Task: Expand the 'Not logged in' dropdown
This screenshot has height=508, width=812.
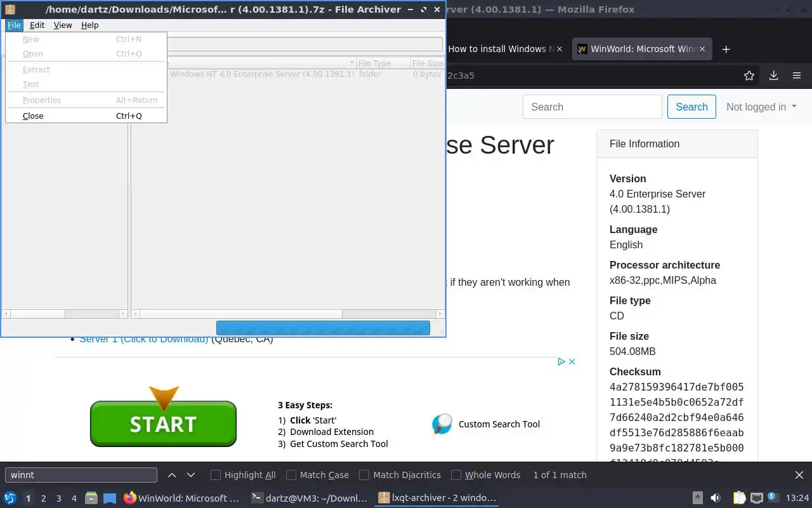Action: pyautogui.click(x=761, y=107)
